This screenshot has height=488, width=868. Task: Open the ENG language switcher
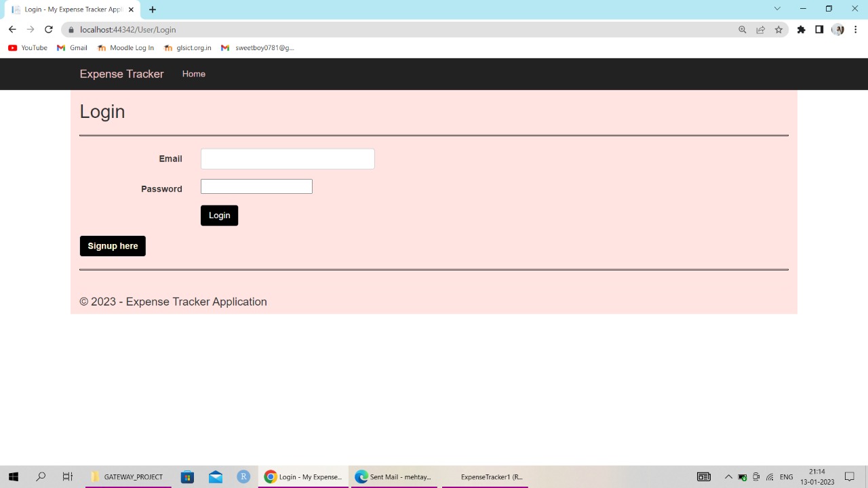[786, 476]
